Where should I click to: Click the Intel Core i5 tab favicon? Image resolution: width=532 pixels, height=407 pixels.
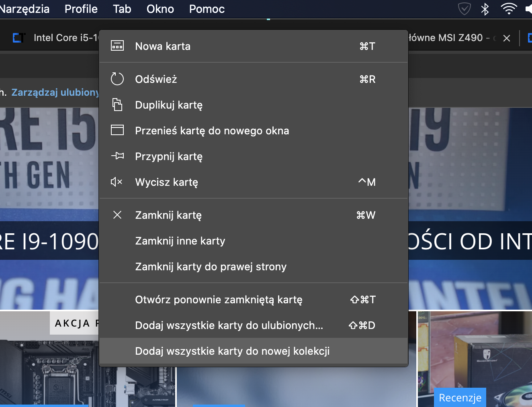click(x=19, y=38)
